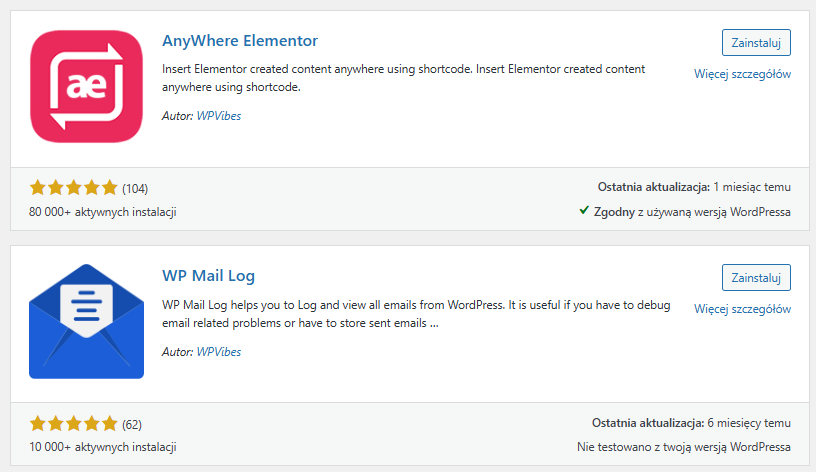Screen dimensions: 816x472
Task: Click the WP Mail Log envelope icon
Action: point(87,321)
